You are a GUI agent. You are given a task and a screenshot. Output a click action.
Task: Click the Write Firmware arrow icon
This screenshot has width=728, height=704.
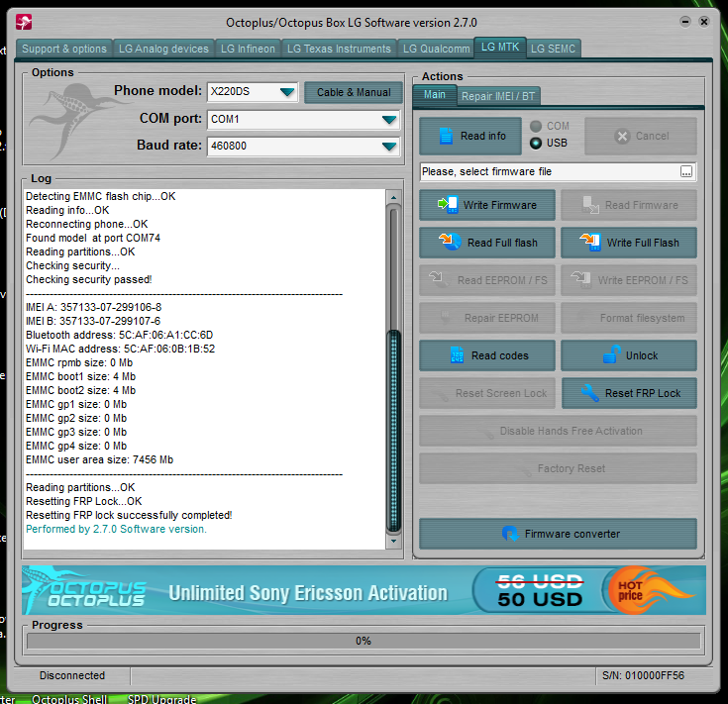(448, 205)
